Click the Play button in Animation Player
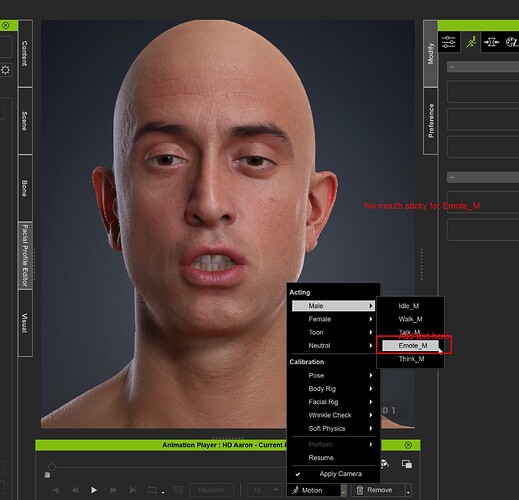519x500 pixels. pos(94,490)
